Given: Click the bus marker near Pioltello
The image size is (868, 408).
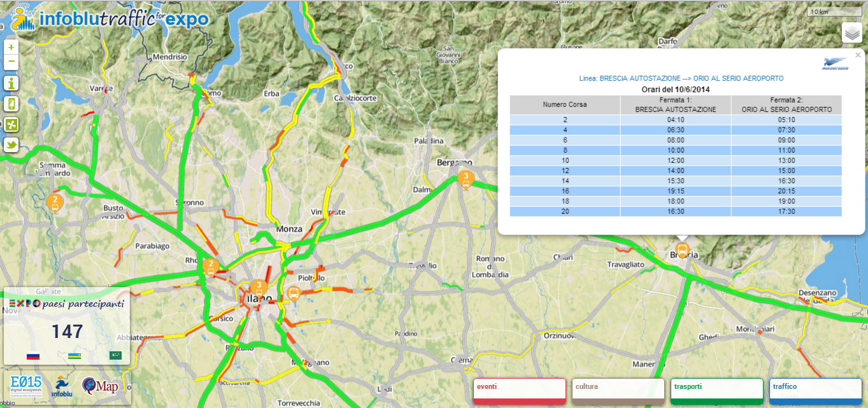Looking at the screenshot, I should 294,293.
